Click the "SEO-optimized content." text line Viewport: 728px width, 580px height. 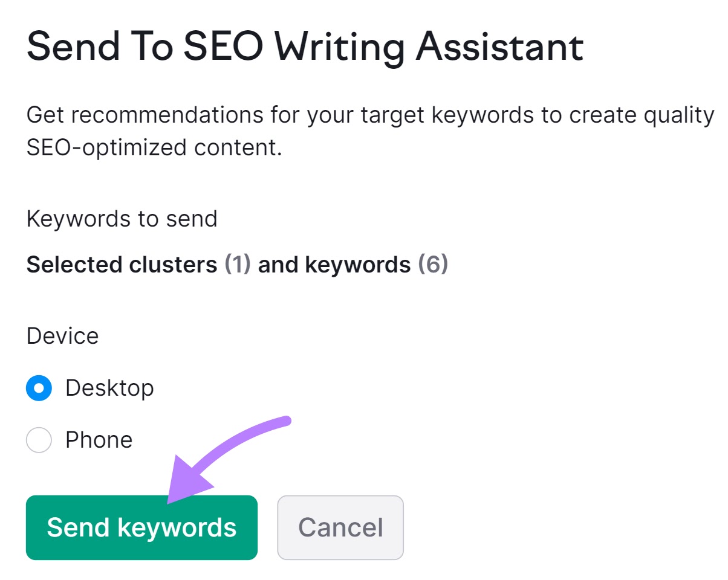click(154, 147)
